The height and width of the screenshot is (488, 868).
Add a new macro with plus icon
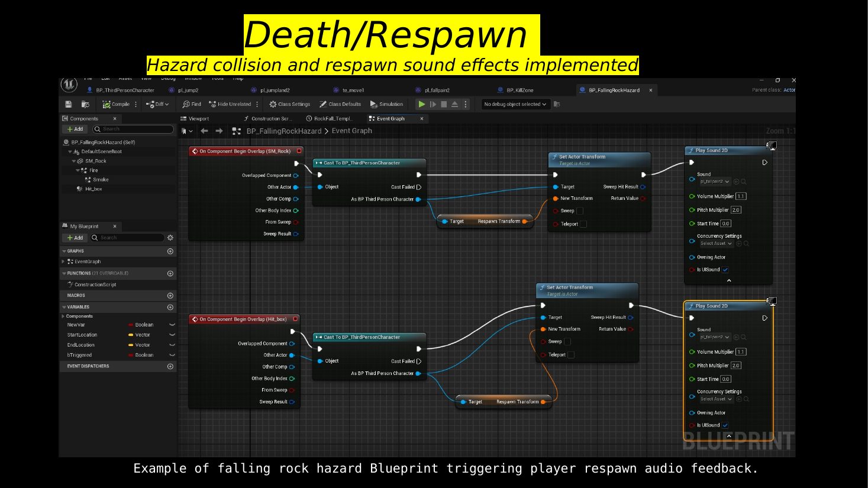170,296
